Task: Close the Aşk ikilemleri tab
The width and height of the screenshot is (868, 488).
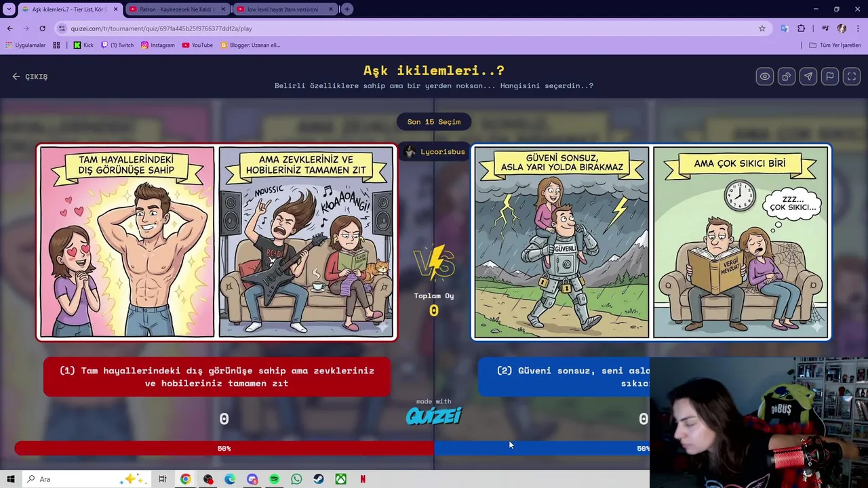Action: pyautogui.click(x=116, y=9)
